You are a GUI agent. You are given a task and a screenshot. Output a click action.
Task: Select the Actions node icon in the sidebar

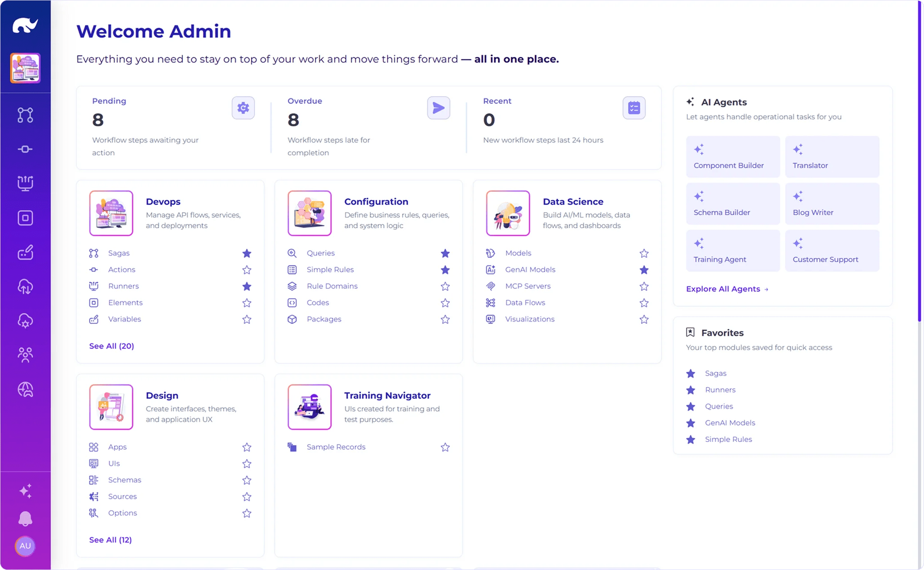pos(26,149)
